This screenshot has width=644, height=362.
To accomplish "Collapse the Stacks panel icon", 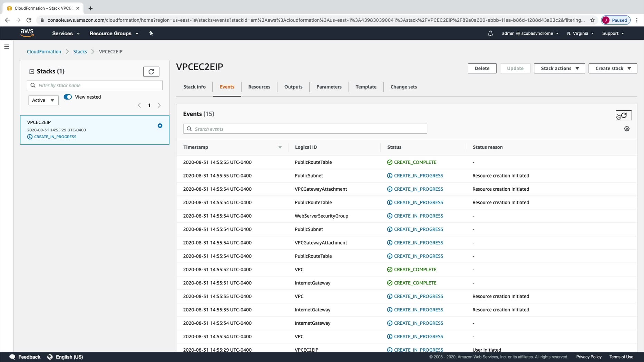I will [x=32, y=71].
